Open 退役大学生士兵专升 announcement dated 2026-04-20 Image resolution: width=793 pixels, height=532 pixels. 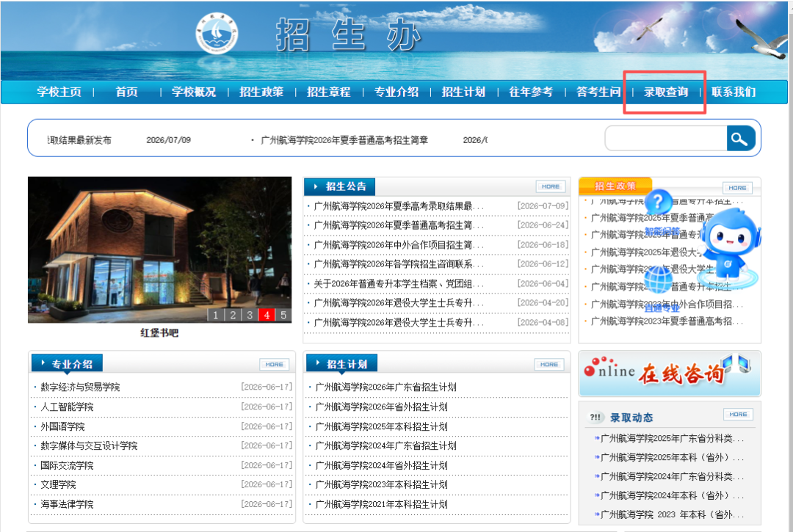pos(399,303)
